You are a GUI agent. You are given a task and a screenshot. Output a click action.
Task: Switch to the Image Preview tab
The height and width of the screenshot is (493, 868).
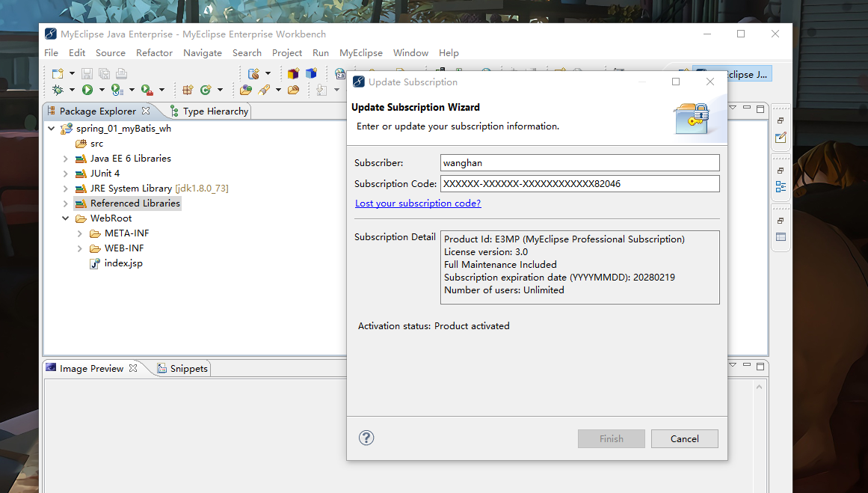point(91,368)
